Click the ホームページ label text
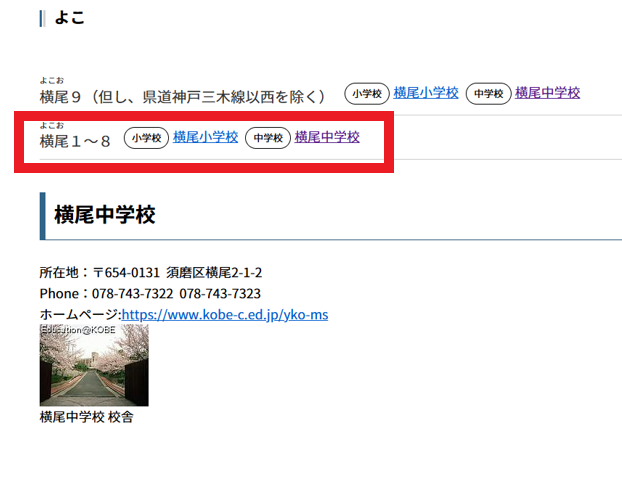 [80, 315]
